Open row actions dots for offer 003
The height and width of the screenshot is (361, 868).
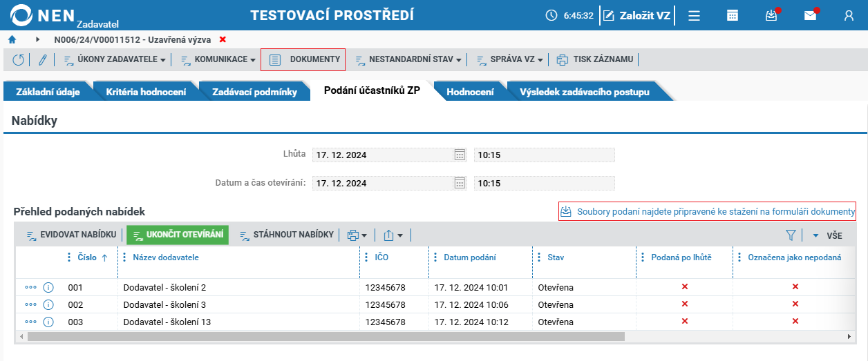tap(30, 322)
